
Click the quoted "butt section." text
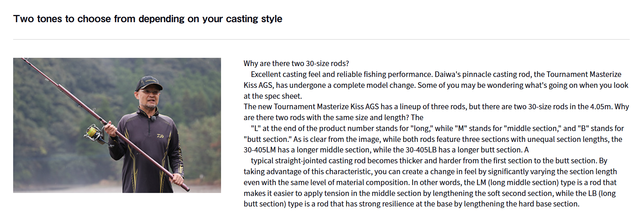pyautogui.click(x=267, y=139)
